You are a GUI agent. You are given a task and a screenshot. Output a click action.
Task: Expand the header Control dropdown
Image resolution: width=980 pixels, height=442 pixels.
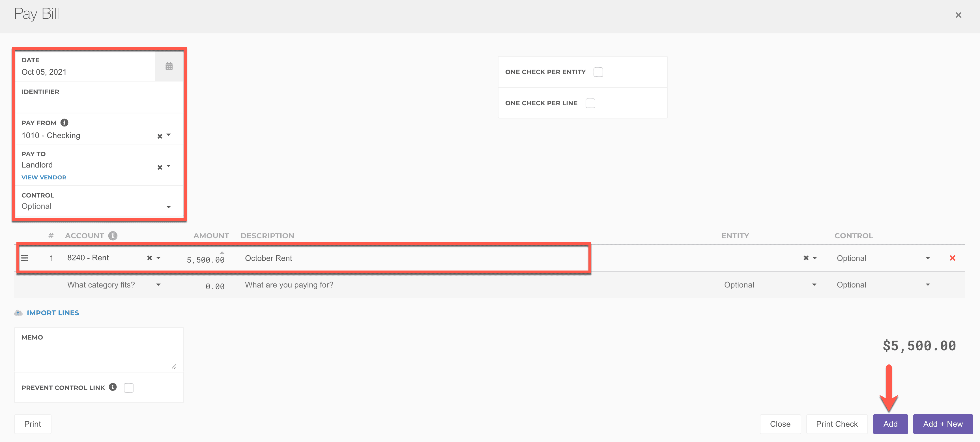point(168,207)
